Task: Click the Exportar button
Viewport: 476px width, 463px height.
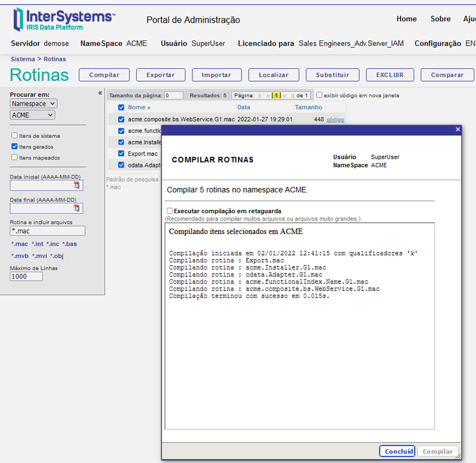Action: click(160, 75)
